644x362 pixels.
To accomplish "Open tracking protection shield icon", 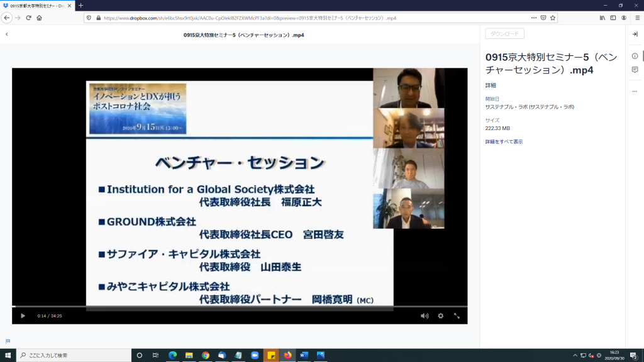I will [89, 18].
